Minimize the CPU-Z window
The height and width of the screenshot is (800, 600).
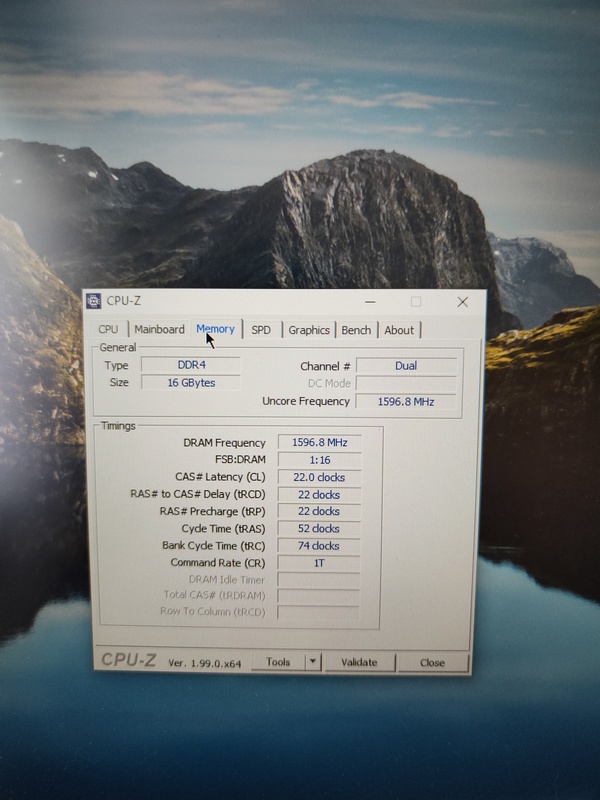370,301
